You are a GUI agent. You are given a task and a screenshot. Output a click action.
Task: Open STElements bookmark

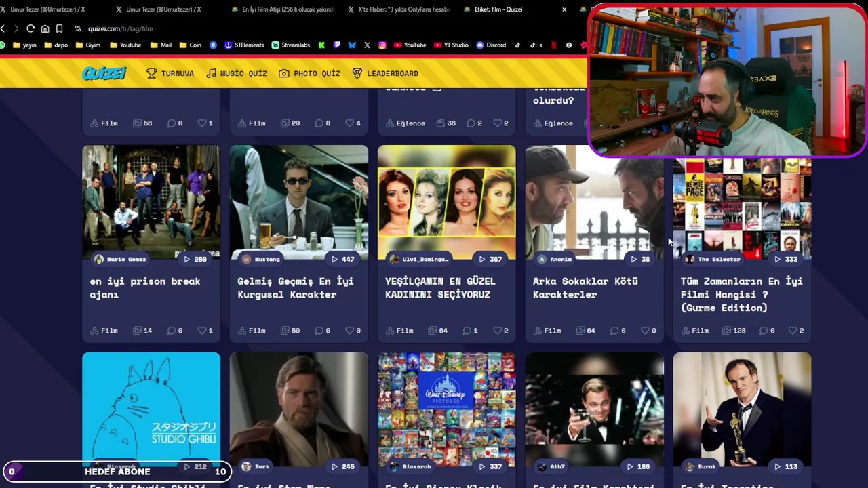[244, 45]
